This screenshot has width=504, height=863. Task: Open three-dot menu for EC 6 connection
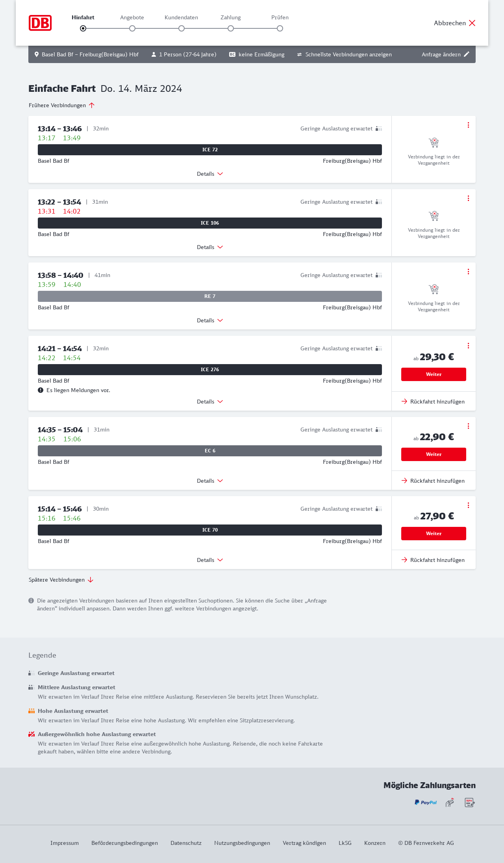[468, 426]
